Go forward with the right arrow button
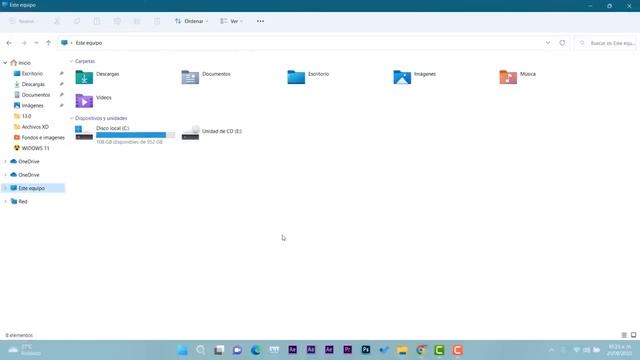Screen dimensions: 640x360 click(24, 43)
